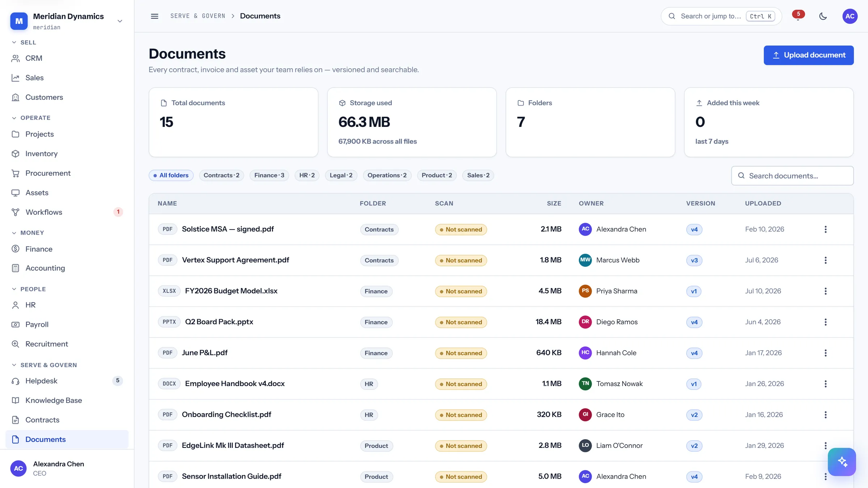This screenshot has width=868, height=488.
Task: Navigate to Projects module
Action: click(x=67, y=134)
